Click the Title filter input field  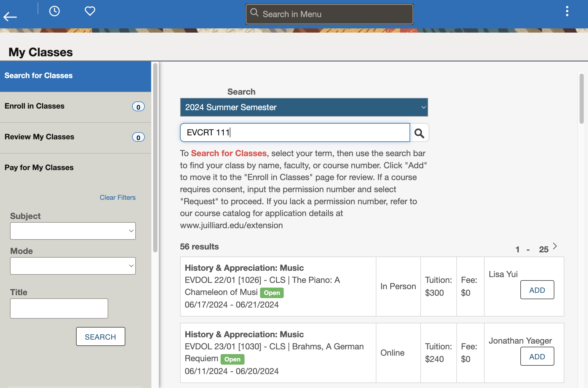tap(59, 308)
